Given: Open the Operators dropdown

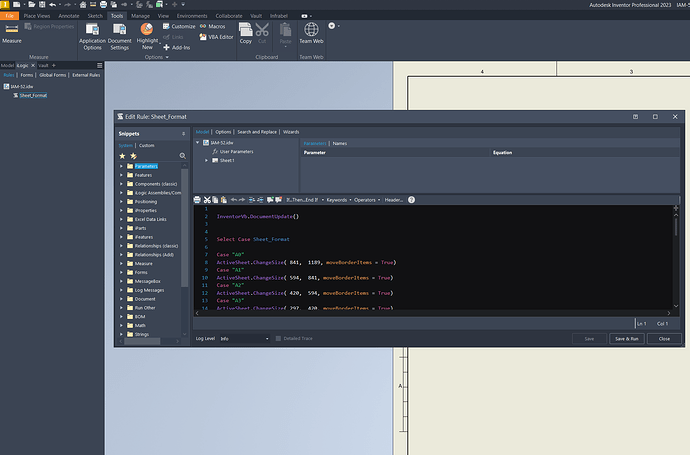Looking at the screenshot, I should point(367,200).
